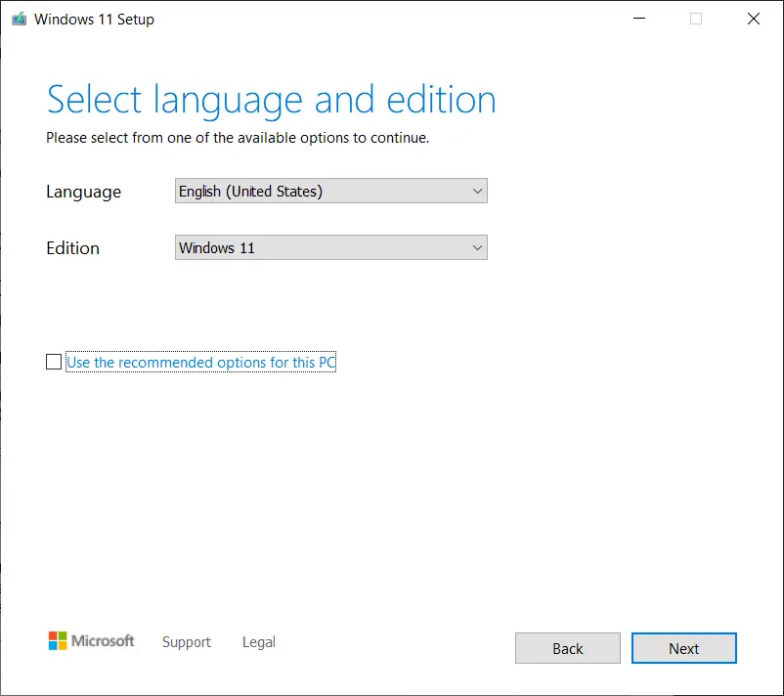Click the Language field label
The width and height of the screenshot is (784, 696).
point(83,192)
